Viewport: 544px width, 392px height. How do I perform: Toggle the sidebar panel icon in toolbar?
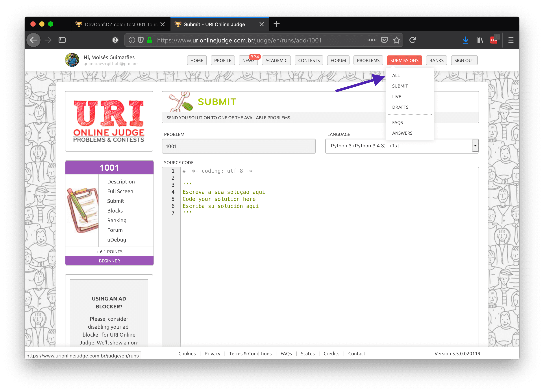coord(62,40)
